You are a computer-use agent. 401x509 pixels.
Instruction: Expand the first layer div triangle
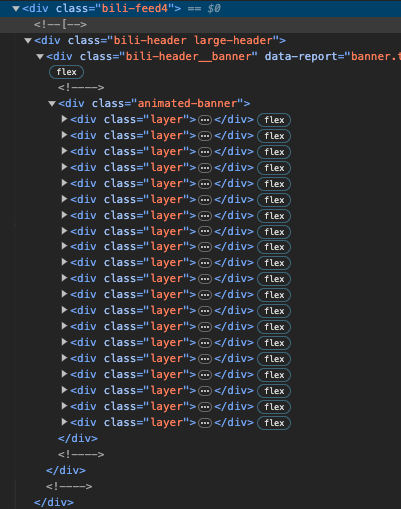[x=64, y=119]
